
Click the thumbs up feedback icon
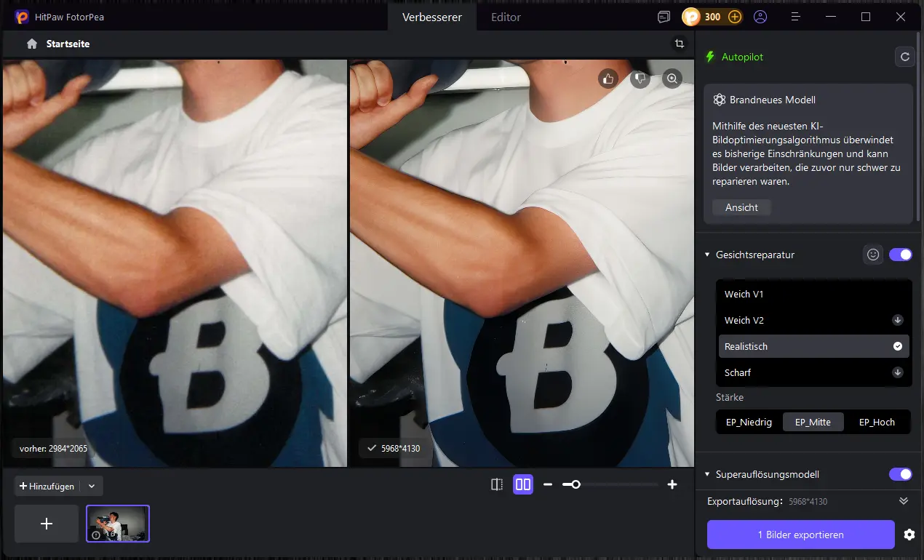(608, 79)
